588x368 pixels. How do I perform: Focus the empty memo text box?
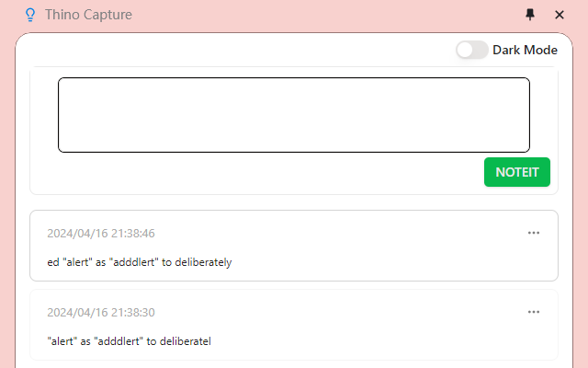pyautogui.click(x=294, y=115)
